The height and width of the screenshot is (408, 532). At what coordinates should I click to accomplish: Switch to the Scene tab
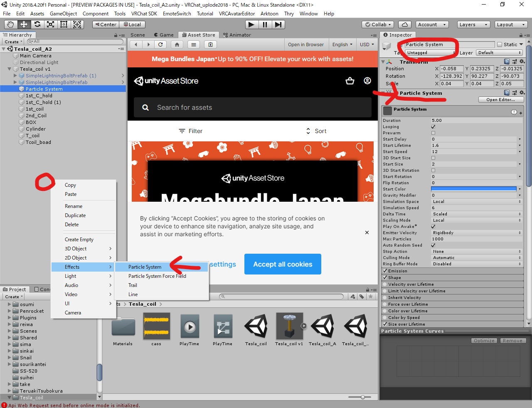(x=137, y=35)
